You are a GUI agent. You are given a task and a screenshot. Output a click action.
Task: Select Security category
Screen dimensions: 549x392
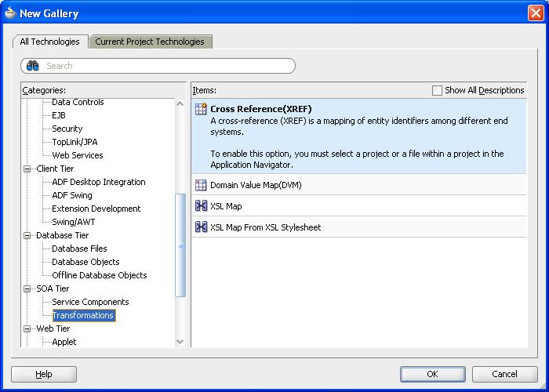coord(67,129)
